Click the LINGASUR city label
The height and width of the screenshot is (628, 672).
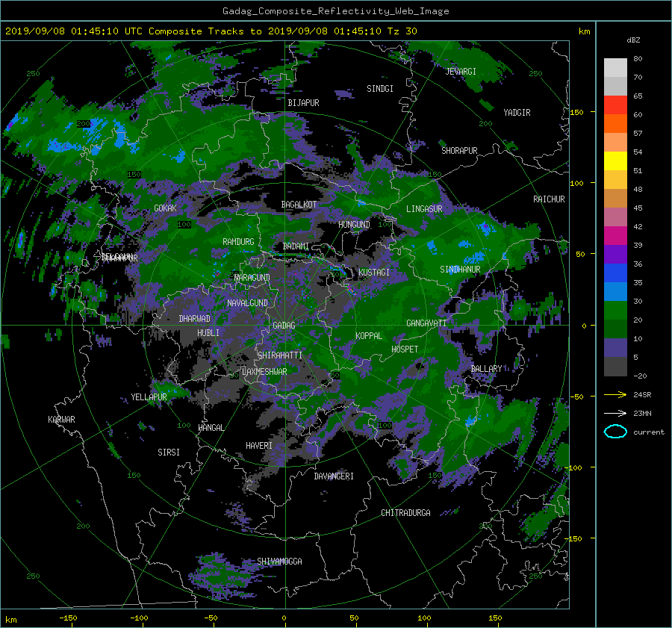[424, 209]
